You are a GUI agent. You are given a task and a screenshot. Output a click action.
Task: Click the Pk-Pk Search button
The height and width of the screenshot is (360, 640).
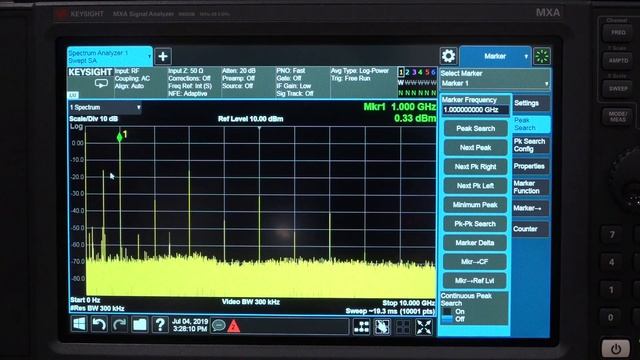click(475, 224)
